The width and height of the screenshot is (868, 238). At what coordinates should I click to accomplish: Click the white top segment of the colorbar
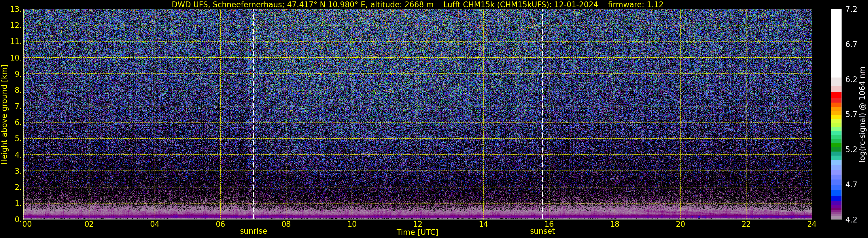pyautogui.click(x=836, y=43)
